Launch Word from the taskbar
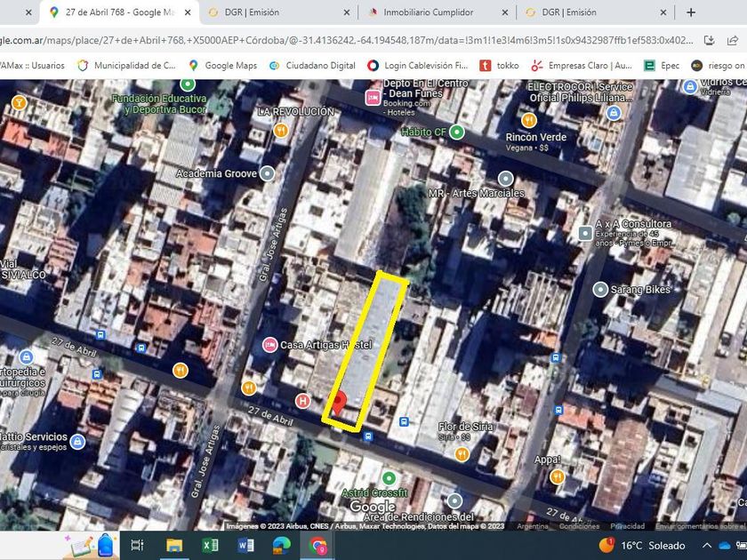 245,545
